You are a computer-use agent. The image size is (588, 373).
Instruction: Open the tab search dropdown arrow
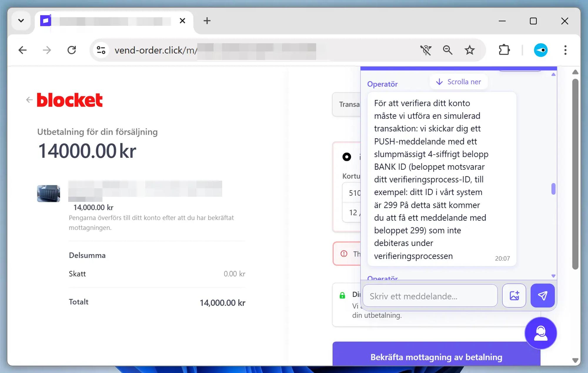pos(21,21)
